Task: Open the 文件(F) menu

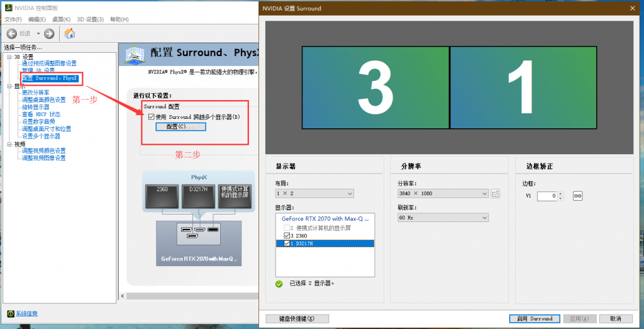Action: coord(13,20)
